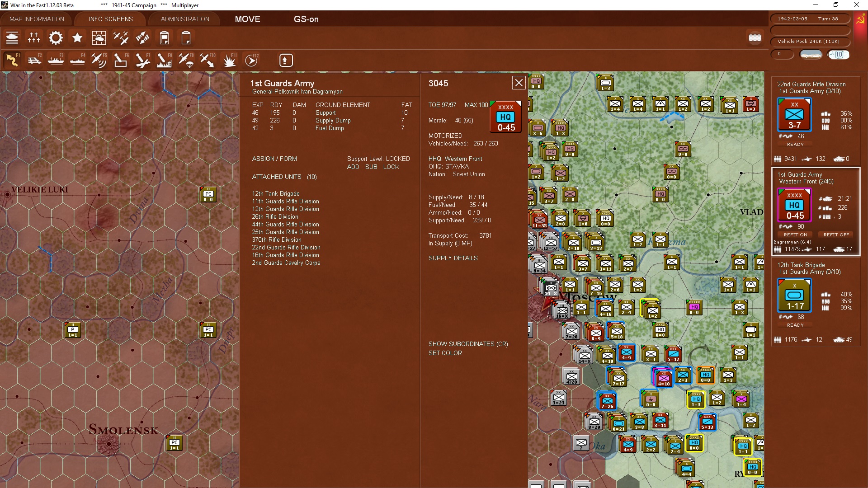Click commander General-Polkovnik Ivan Bagramyan

point(297,91)
